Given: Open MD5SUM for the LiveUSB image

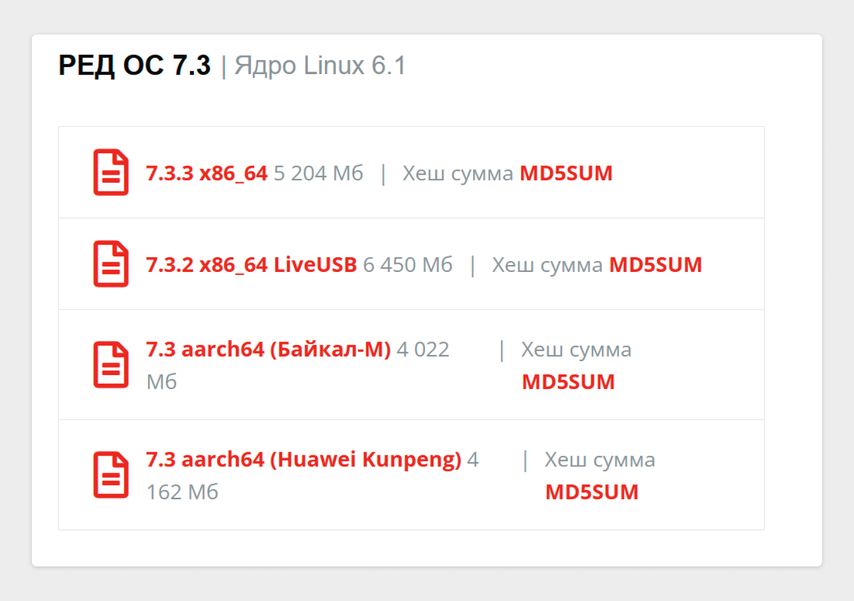Looking at the screenshot, I should (655, 265).
